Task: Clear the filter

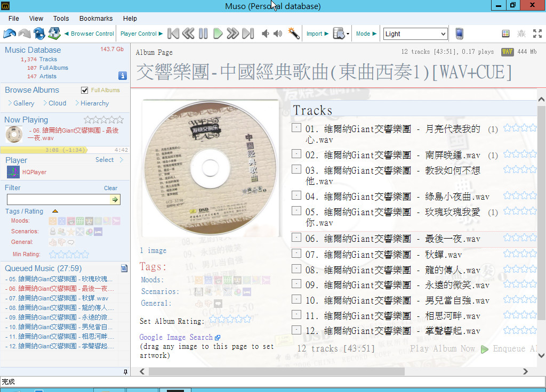Action: click(111, 188)
